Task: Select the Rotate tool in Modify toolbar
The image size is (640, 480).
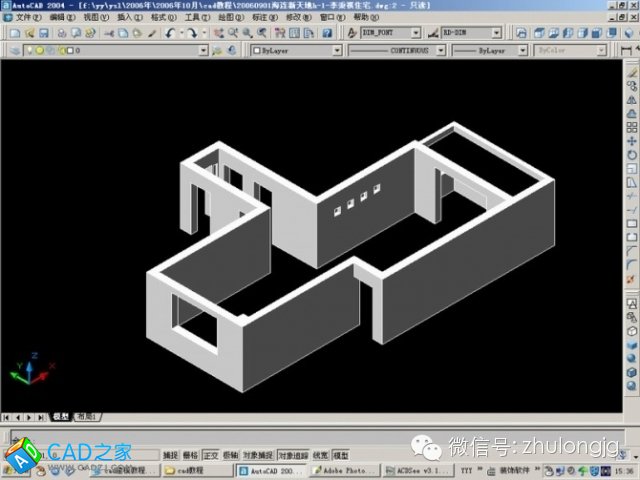Action: (631, 155)
